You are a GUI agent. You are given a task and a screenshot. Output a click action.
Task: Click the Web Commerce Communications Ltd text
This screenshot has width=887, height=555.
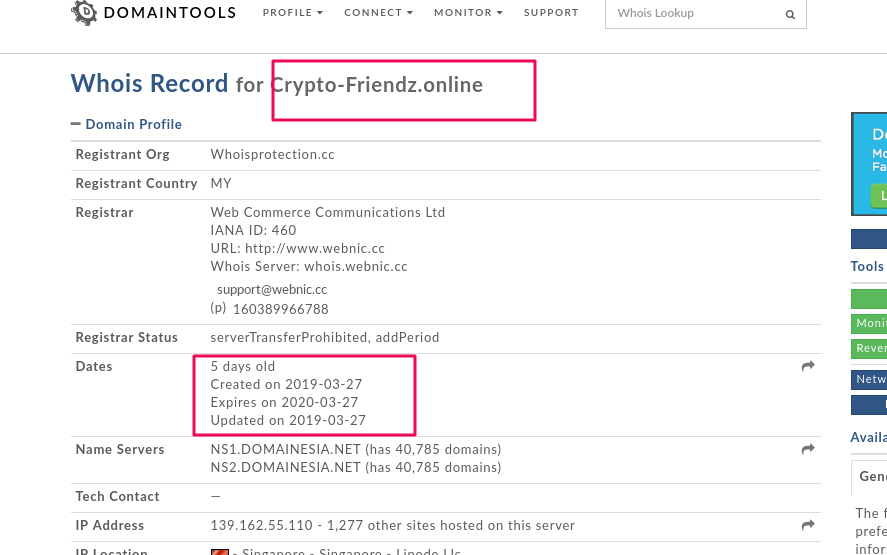click(328, 212)
